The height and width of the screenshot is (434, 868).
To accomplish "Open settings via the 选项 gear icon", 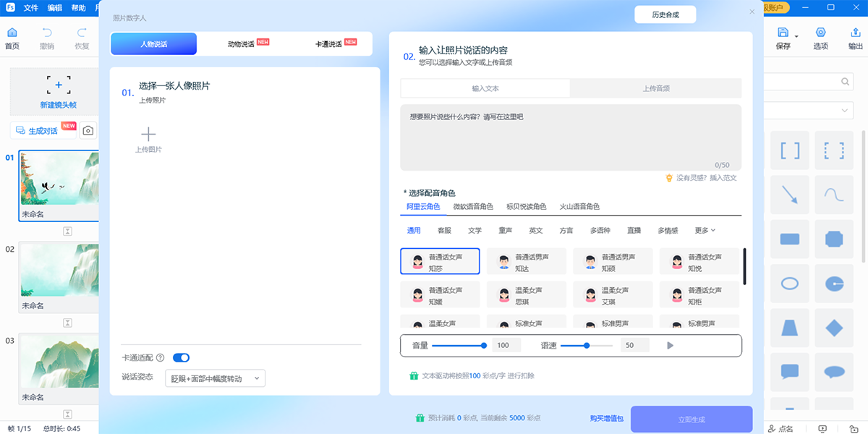I will 821,33.
